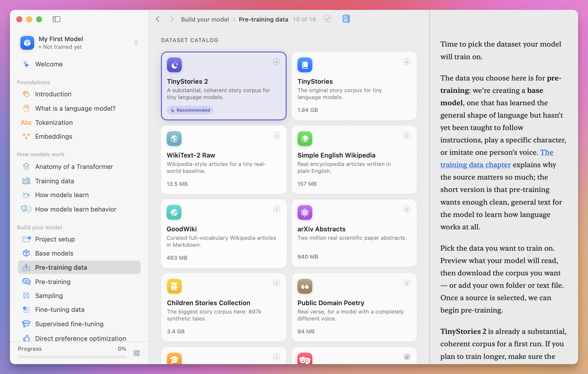
Task: Click the Simple English Wikipedia globe icon
Action: [305, 139]
